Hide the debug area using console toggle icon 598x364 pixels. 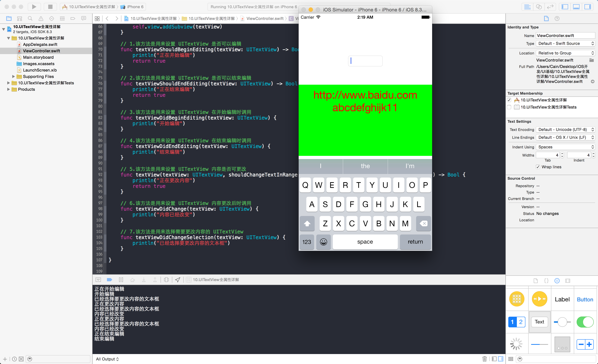(98, 279)
